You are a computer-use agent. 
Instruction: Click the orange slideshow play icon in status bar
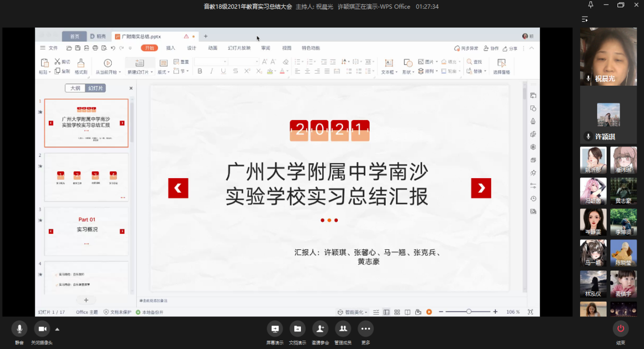click(x=429, y=312)
